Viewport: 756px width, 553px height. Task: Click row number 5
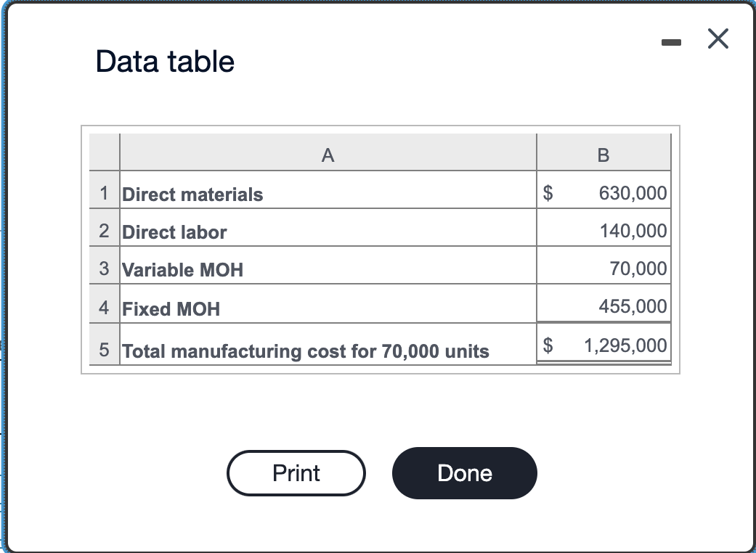(103, 348)
